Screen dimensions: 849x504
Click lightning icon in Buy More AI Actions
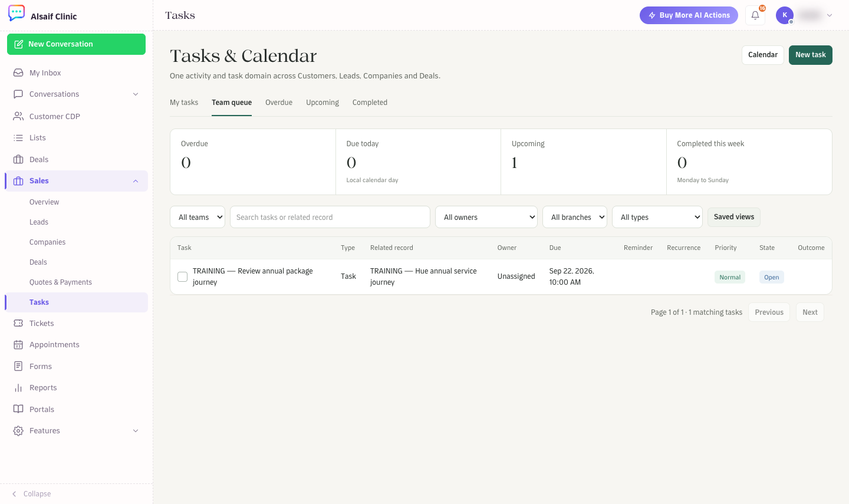(x=652, y=15)
